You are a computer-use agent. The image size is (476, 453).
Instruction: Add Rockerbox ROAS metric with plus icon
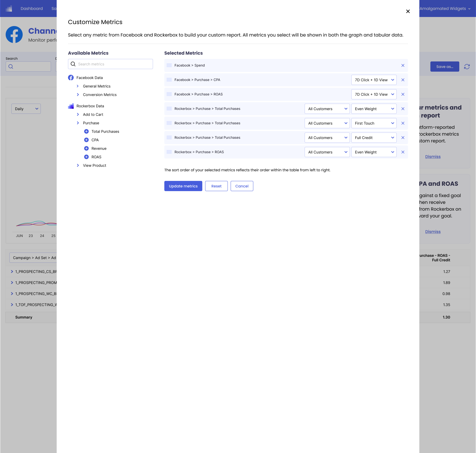(86, 157)
